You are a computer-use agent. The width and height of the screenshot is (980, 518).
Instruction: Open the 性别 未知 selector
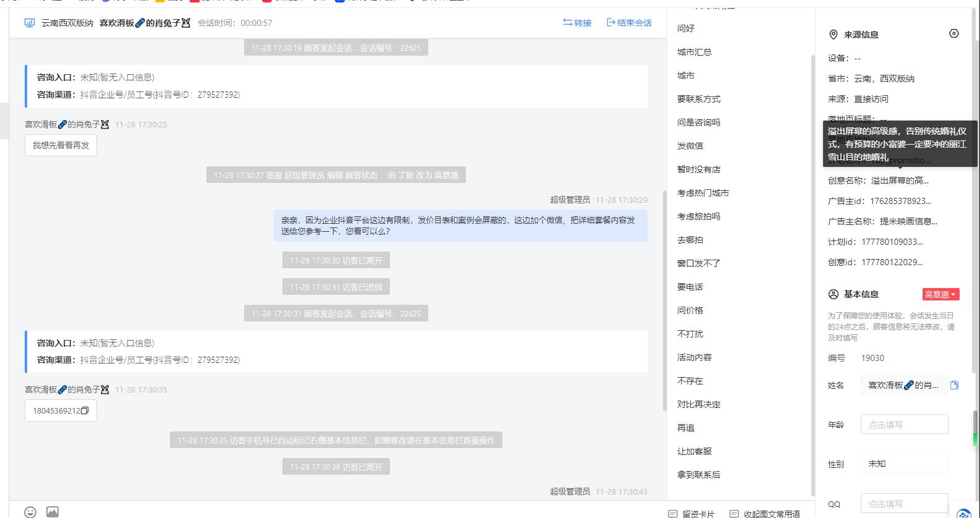tap(905, 464)
